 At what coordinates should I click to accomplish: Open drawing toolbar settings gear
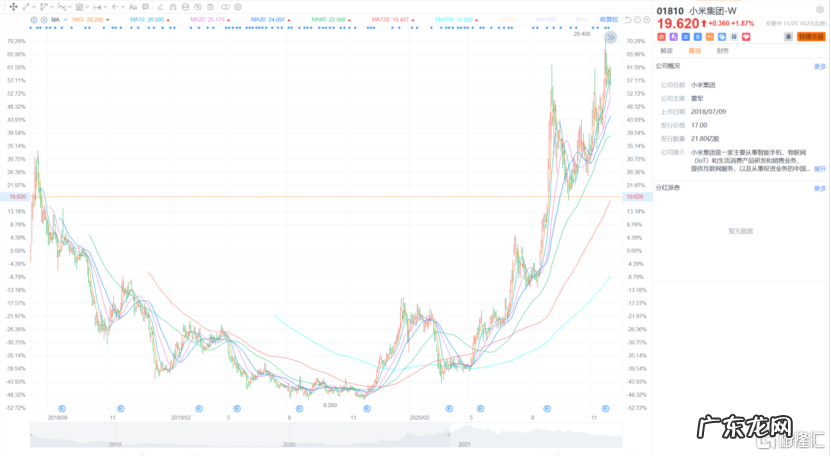click(238, 7)
